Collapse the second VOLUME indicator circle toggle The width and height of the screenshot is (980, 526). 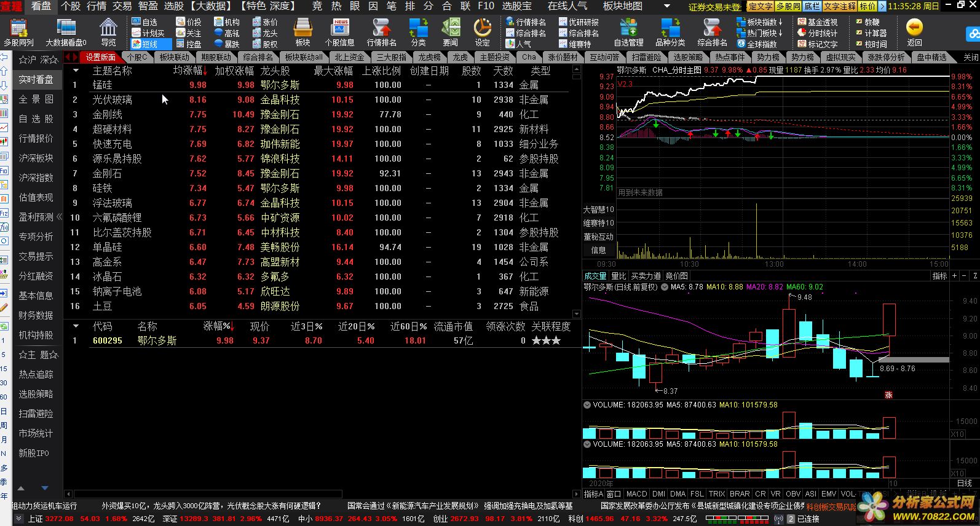pyautogui.click(x=587, y=444)
